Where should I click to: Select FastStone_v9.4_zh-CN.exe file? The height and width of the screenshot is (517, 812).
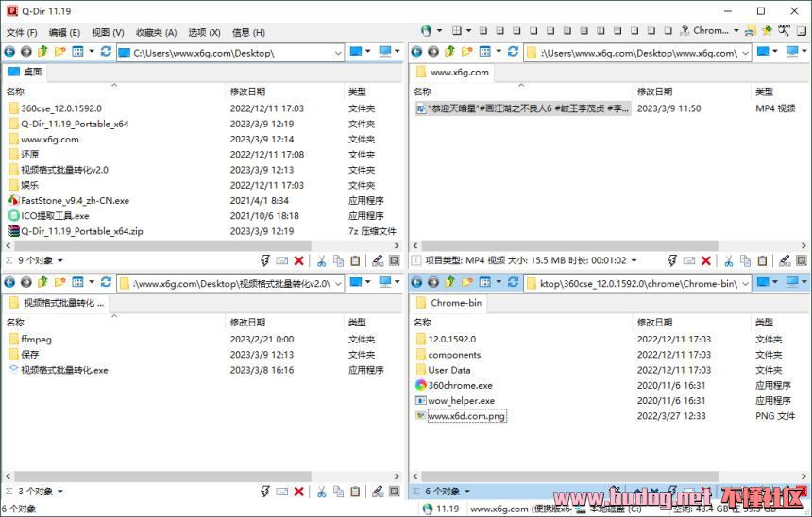click(76, 200)
